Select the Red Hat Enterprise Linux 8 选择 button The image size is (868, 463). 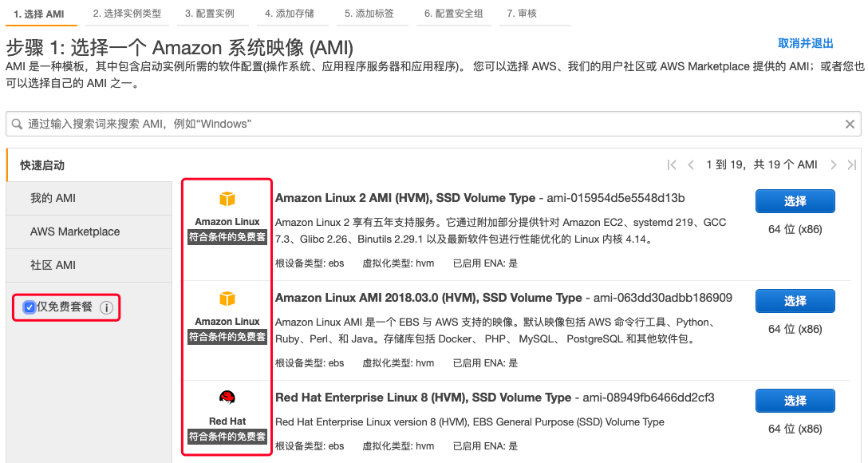coord(795,401)
